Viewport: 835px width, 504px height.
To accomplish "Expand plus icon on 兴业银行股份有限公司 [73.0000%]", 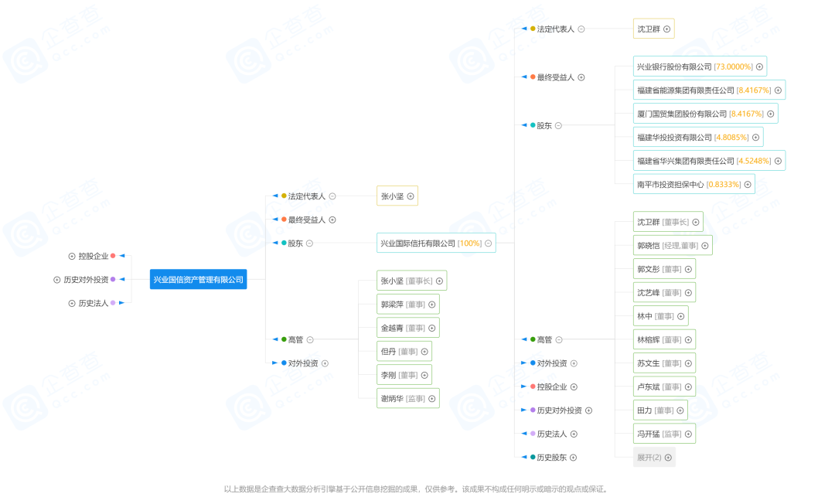I will click(760, 67).
